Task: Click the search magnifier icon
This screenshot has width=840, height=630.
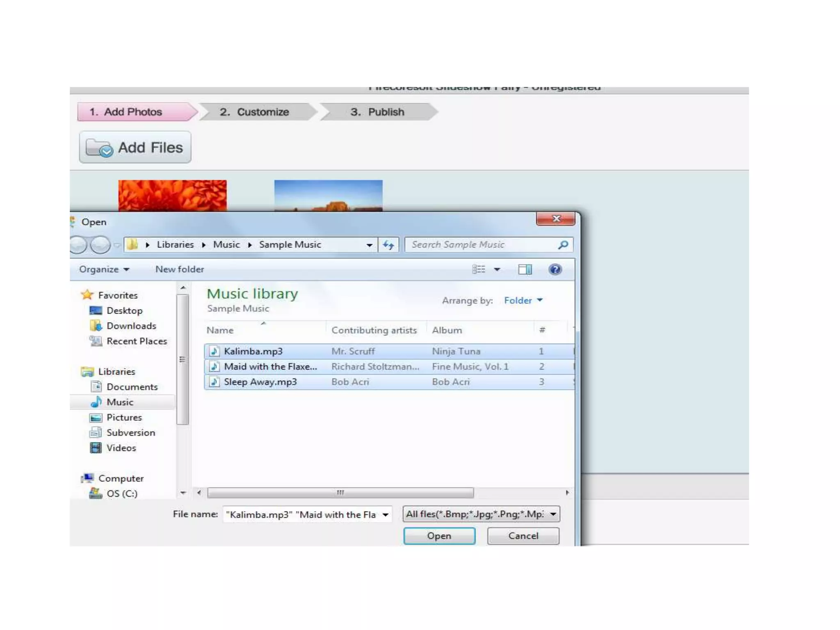Action: 563,245
